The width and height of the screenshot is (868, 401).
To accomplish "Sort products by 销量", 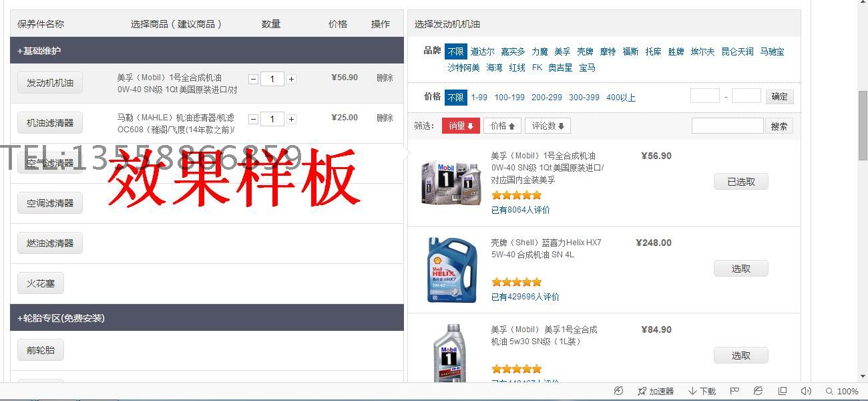I will [461, 126].
